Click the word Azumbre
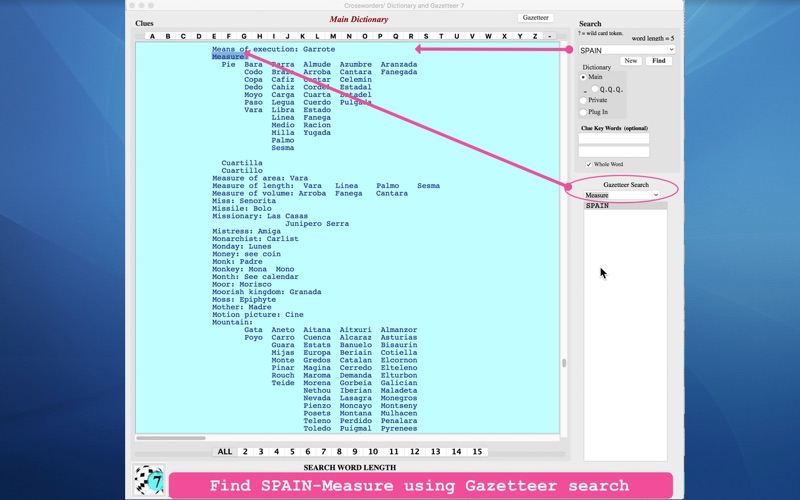 356,64
